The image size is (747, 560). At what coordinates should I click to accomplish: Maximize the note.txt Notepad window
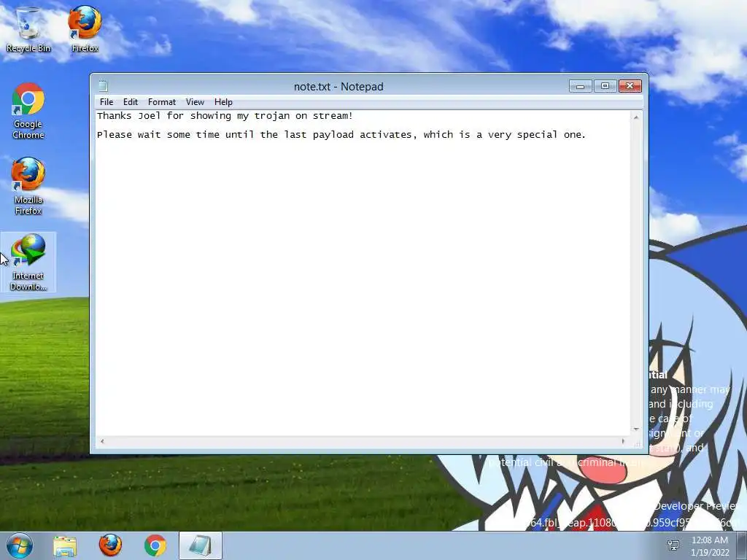(605, 86)
